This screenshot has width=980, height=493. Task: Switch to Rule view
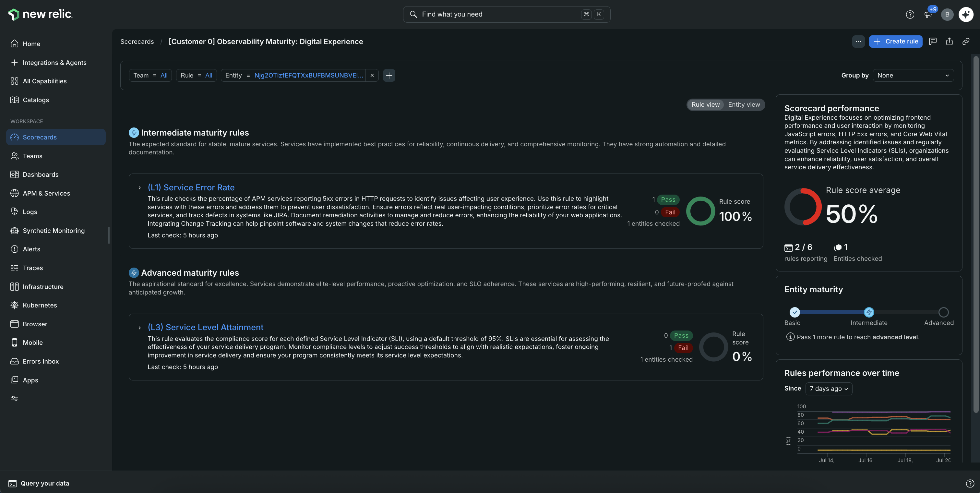(705, 105)
